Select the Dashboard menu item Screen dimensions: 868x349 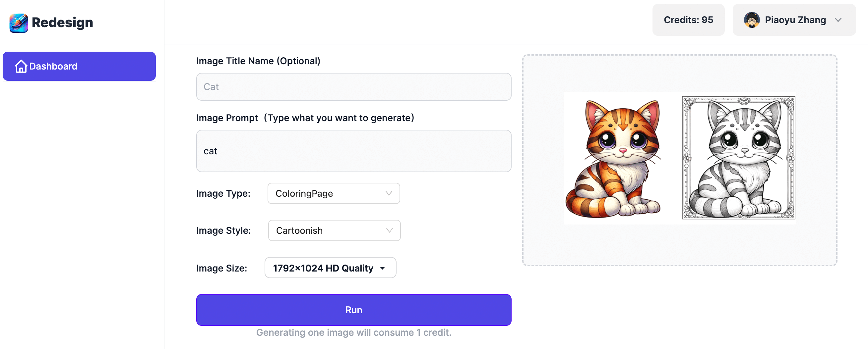(79, 66)
